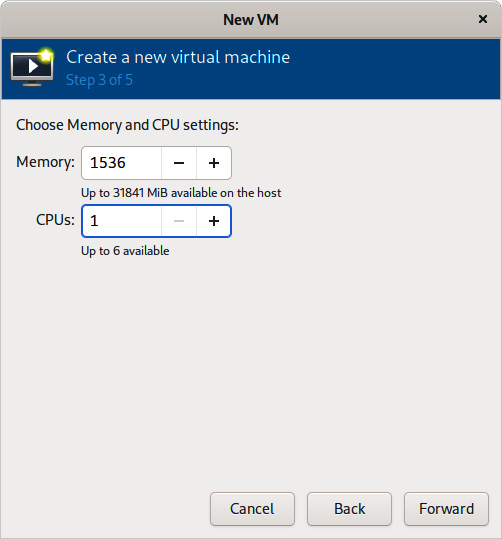
Task: Click the disabled CPUs minus button
Action: click(179, 221)
